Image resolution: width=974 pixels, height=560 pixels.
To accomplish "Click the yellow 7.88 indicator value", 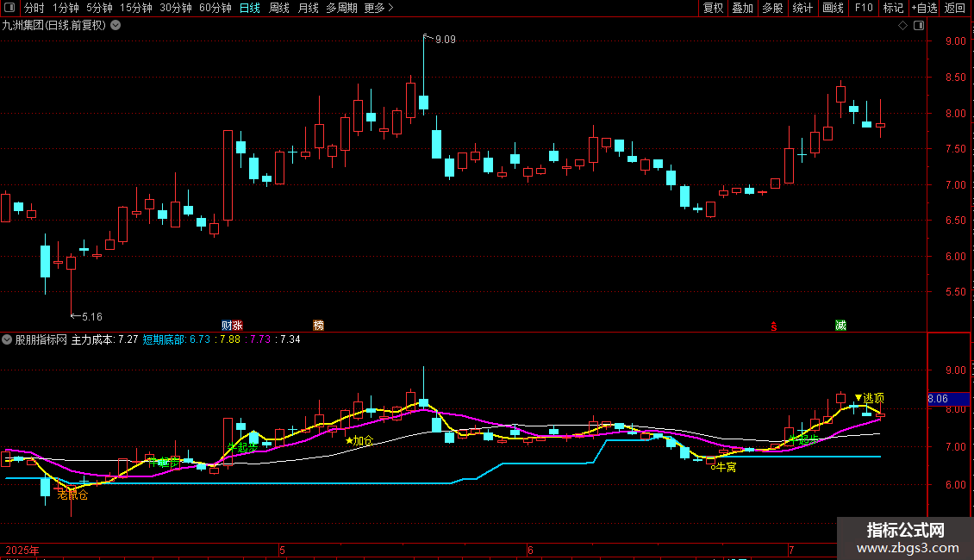I will tap(230, 339).
